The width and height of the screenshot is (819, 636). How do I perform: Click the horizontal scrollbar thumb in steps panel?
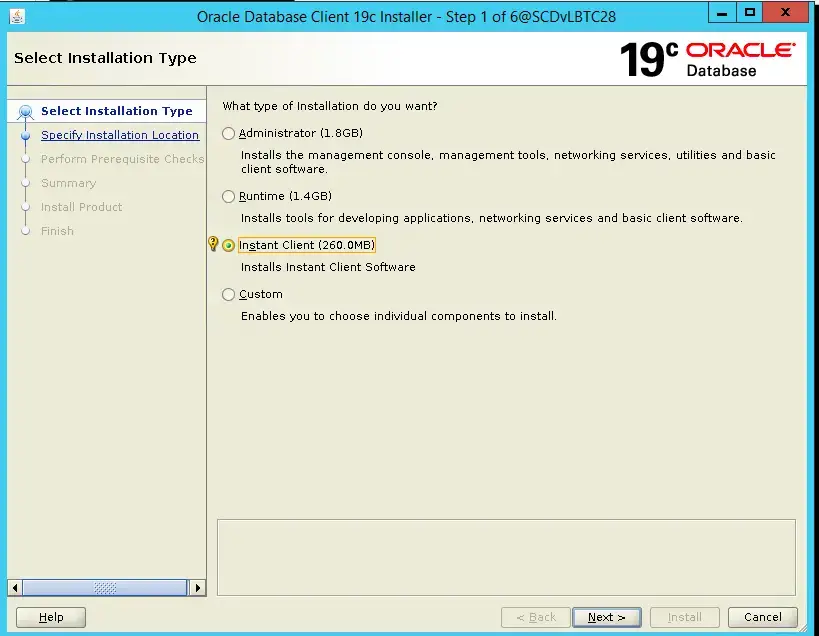105,588
